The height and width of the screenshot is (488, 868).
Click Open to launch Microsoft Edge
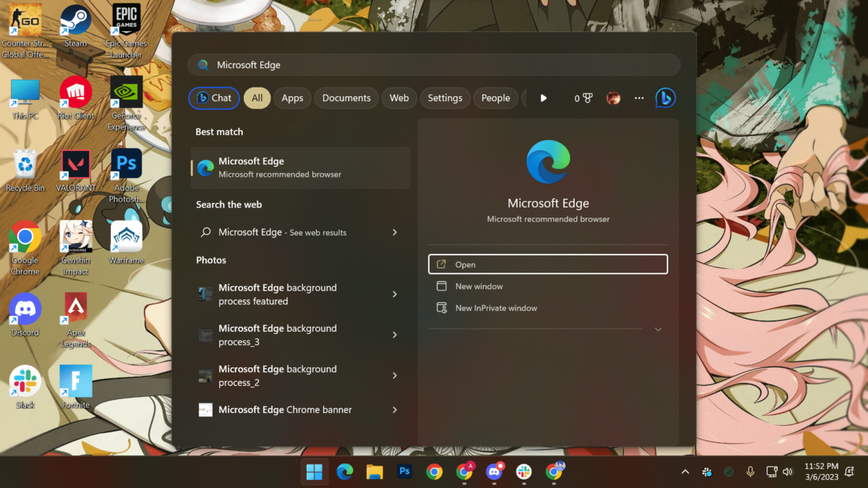tap(548, 265)
